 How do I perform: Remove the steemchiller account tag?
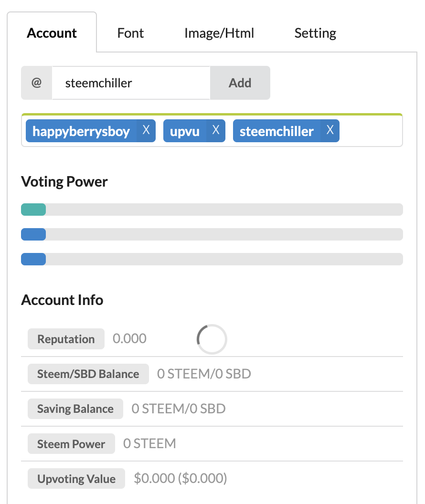click(330, 131)
